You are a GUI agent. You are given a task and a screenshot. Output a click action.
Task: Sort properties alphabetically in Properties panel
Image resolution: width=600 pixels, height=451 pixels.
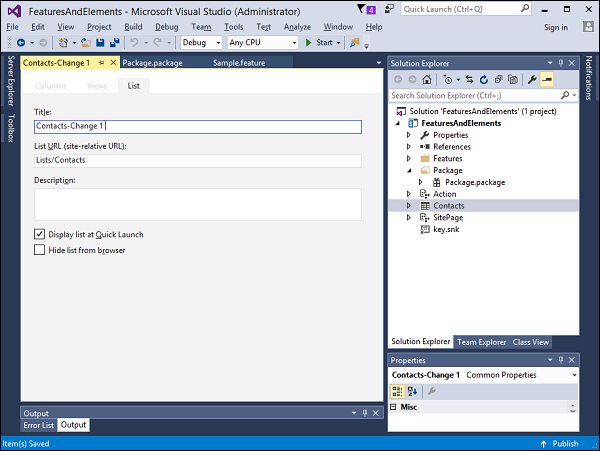pyautogui.click(x=412, y=391)
